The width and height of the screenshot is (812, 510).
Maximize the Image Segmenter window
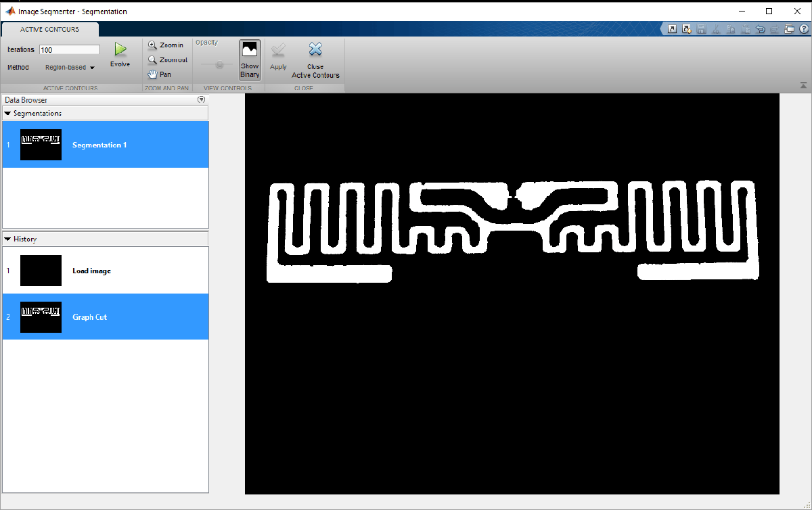coord(769,11)
